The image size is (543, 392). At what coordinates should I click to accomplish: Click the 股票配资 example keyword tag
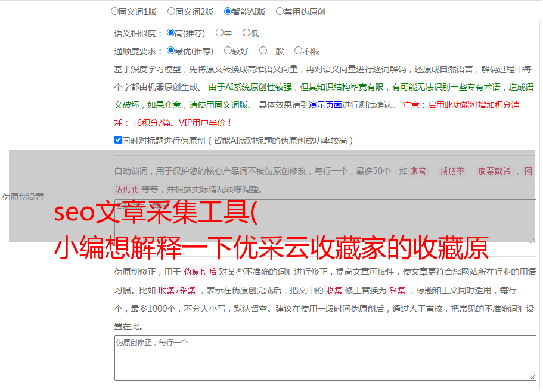click(x=494, y=171)
